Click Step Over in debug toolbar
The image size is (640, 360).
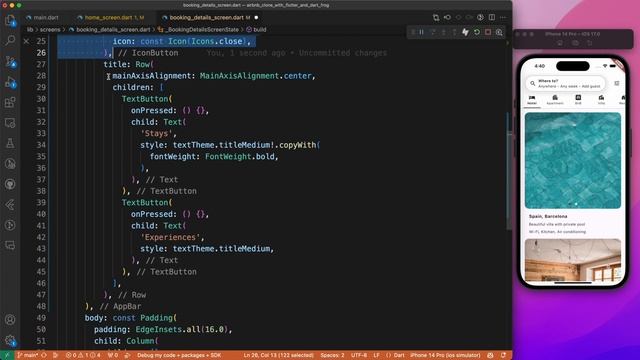click(x=433, y=32)
